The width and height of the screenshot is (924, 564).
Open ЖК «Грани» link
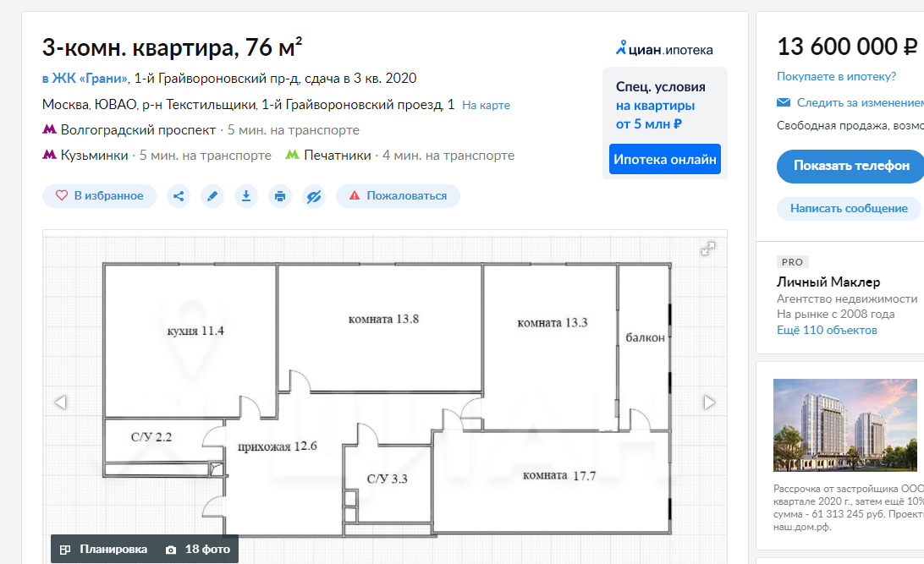[x=85, y=79]
